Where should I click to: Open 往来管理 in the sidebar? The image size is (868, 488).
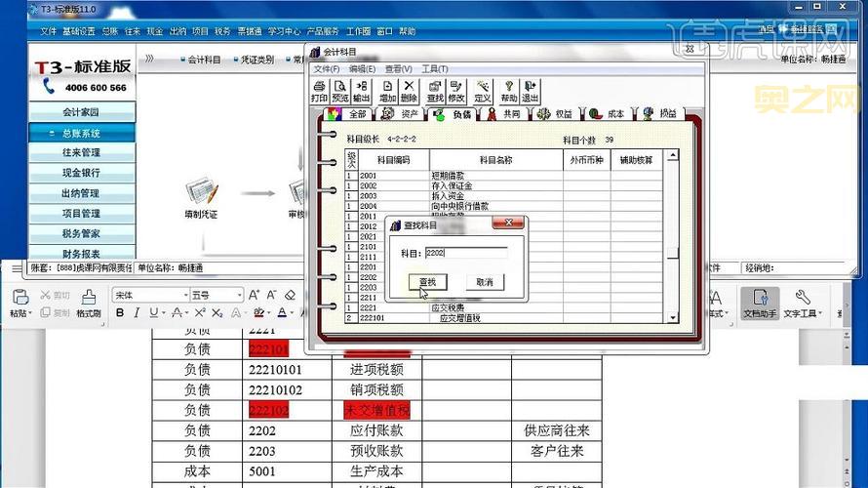pyautogui.click(x=81, y=152)
